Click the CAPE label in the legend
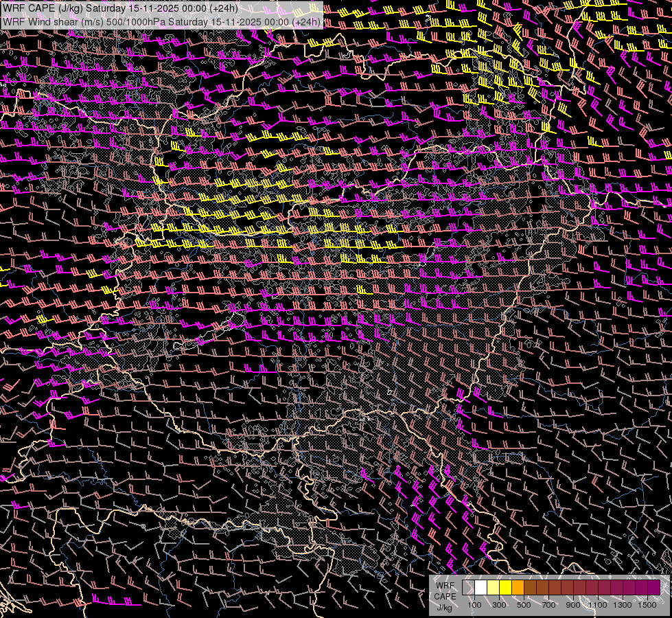The image size is (672, 618). coord(445,596)
